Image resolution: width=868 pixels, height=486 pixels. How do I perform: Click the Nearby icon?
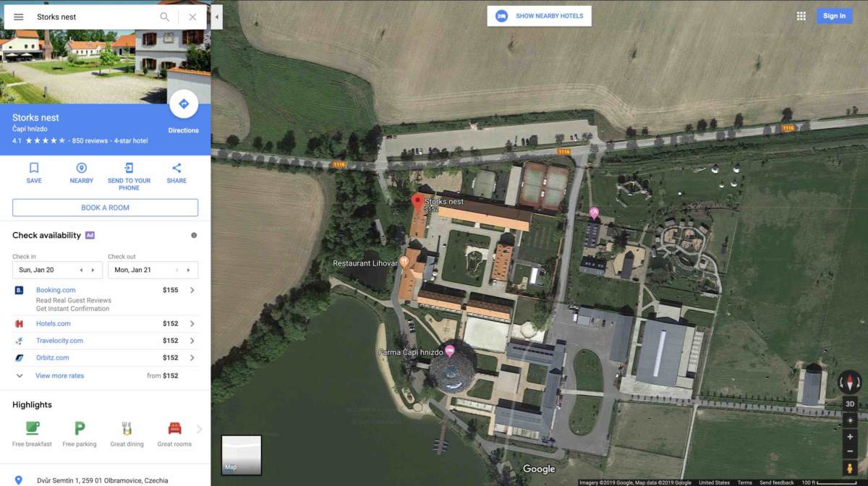(x=82, y=168)
